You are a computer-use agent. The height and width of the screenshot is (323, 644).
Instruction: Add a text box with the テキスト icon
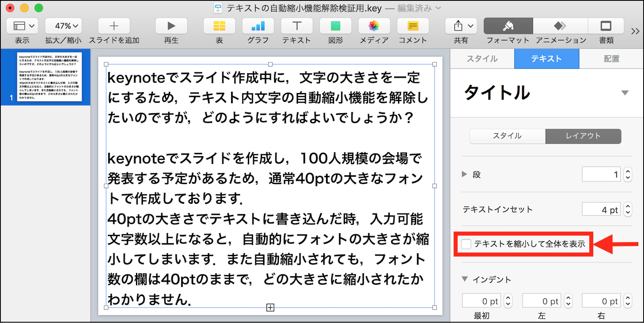pyautogui.click(x=297, y=26)
